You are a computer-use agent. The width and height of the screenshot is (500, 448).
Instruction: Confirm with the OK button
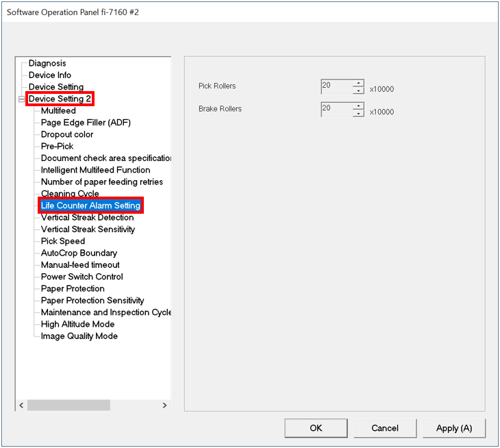coord(316,428)
